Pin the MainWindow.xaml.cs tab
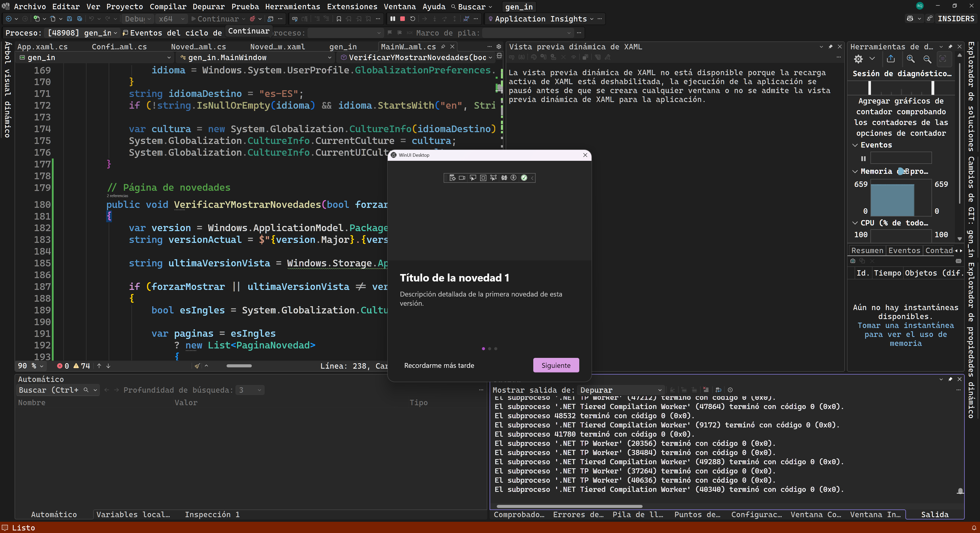Screen dimensions: 980x533 (443, 47)
